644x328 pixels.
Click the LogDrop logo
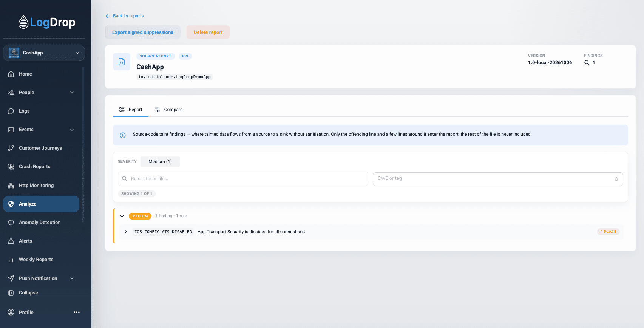point(47,22)
